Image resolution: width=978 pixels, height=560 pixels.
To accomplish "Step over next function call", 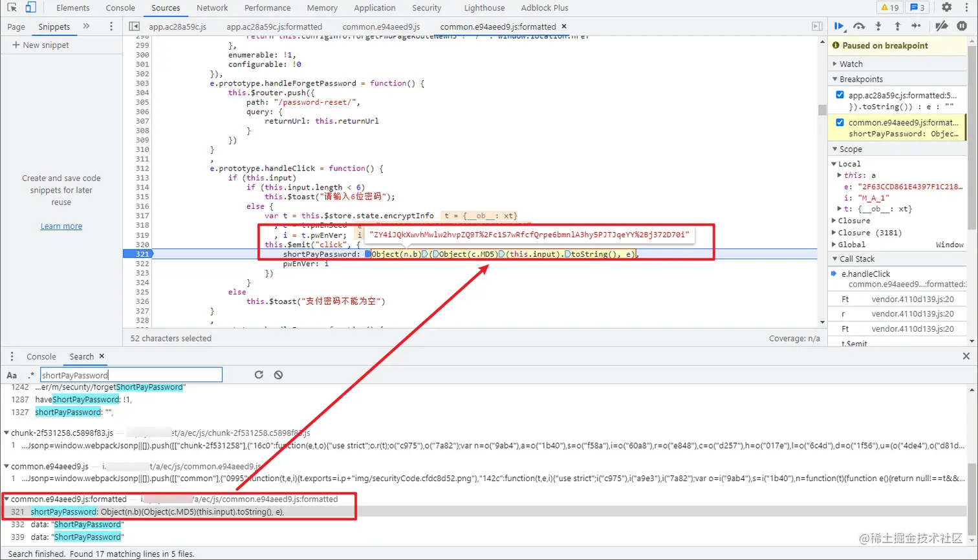I will click(859, 26).
